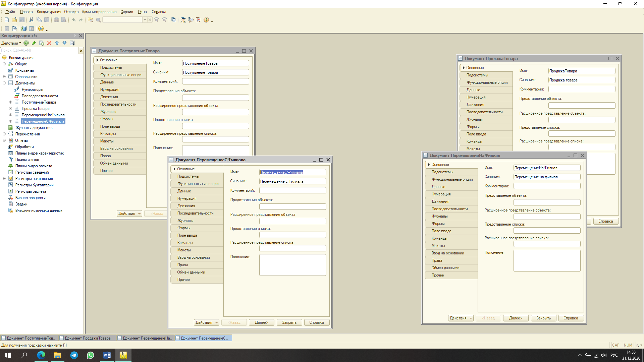The width and height of the screenshot is (644, 362).
Task: Open Microsoft Word from the taskbar
Action: click(107, 355)
